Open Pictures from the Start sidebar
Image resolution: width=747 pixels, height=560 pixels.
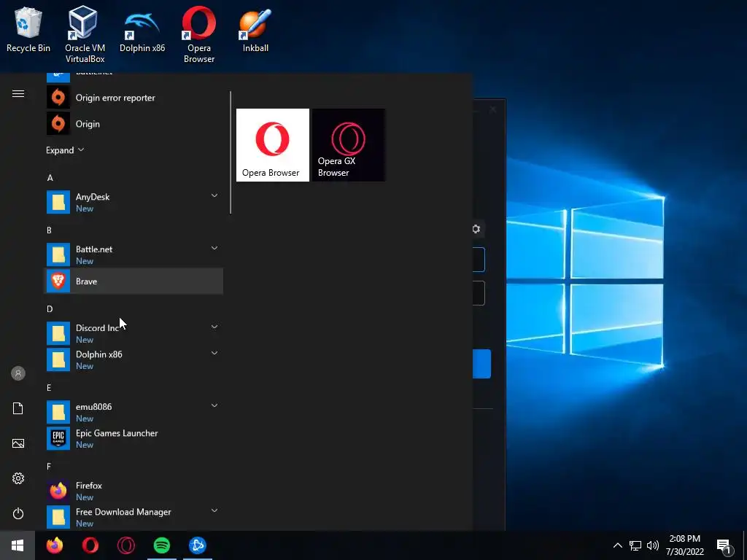coord(18,443)
